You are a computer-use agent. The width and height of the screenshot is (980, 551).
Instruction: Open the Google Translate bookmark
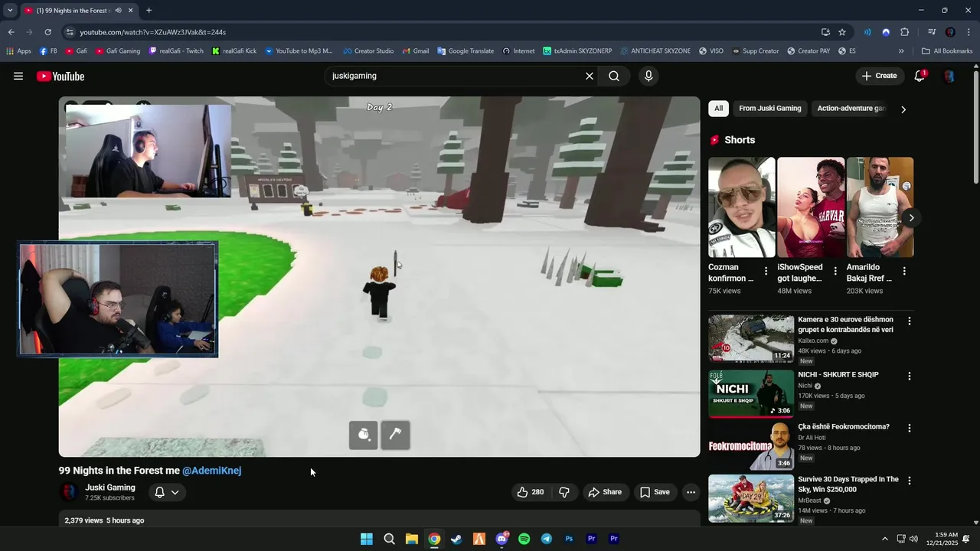tap(465, 51)
